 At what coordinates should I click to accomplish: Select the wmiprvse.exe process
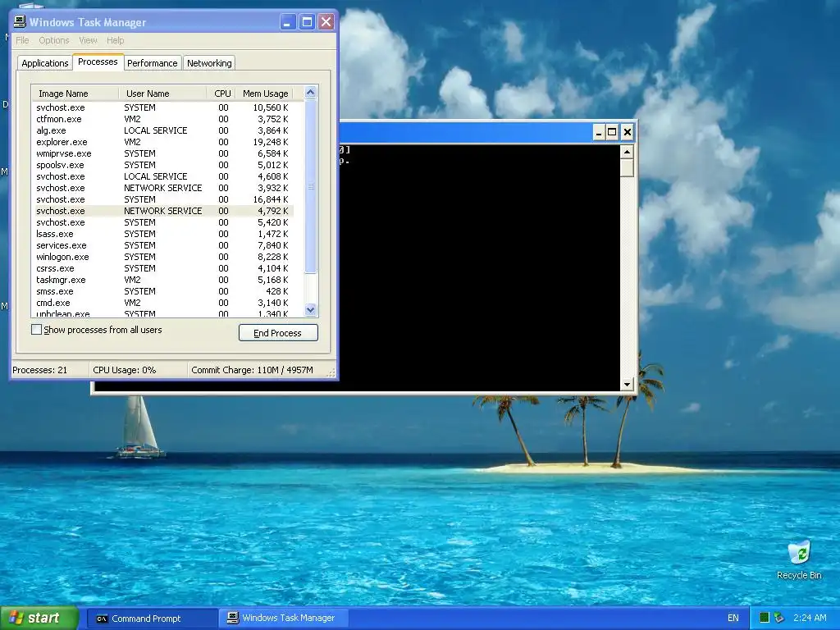point(163,153)
